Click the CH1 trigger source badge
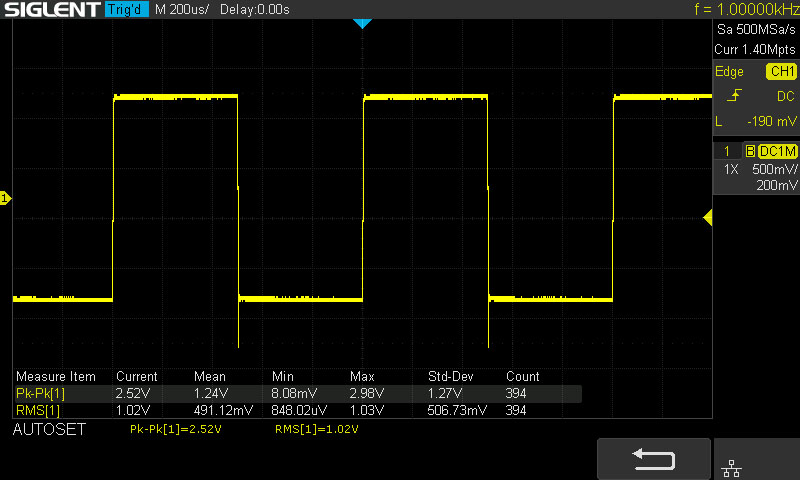 pyautogui.click(x=782, y=71)
